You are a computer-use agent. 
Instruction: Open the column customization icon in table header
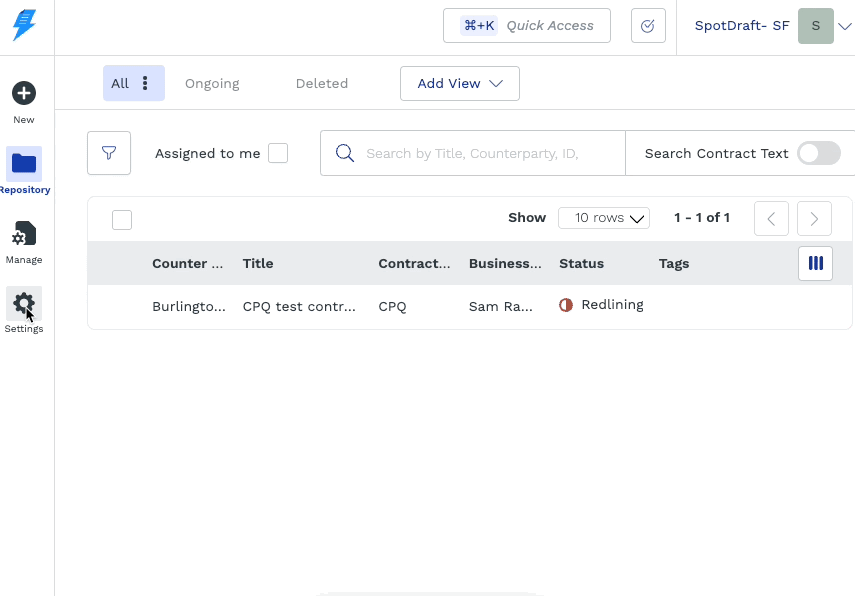(x=815, y=263)
